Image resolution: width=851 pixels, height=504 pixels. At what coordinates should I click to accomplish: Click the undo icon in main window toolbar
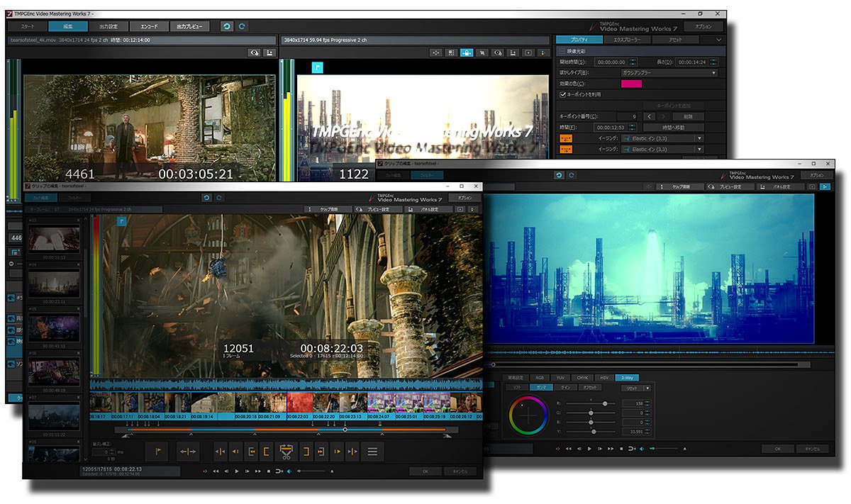tap(226, 26)
